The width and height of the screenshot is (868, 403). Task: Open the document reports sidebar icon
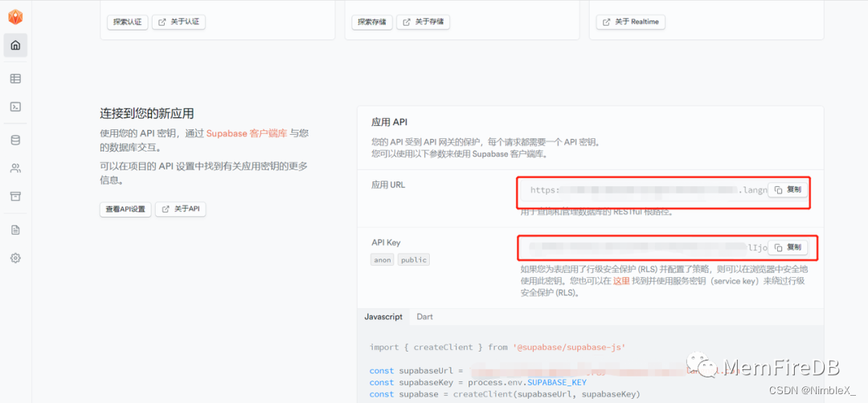coord(15,230)
